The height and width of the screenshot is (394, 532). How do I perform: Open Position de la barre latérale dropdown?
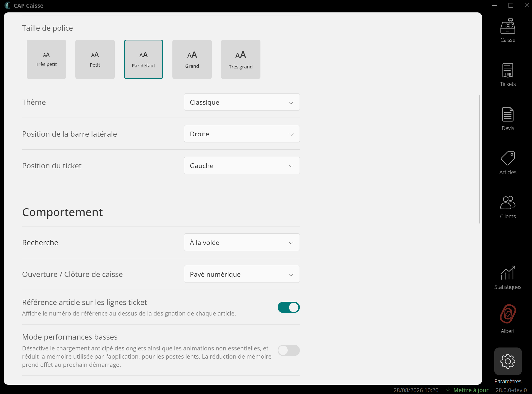(x=242, y=134)
